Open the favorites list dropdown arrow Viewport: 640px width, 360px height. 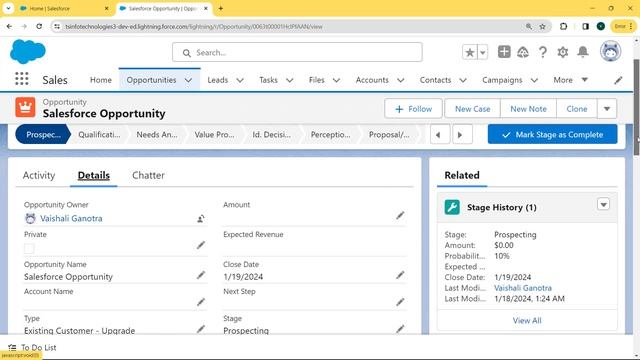coord(483,52)
